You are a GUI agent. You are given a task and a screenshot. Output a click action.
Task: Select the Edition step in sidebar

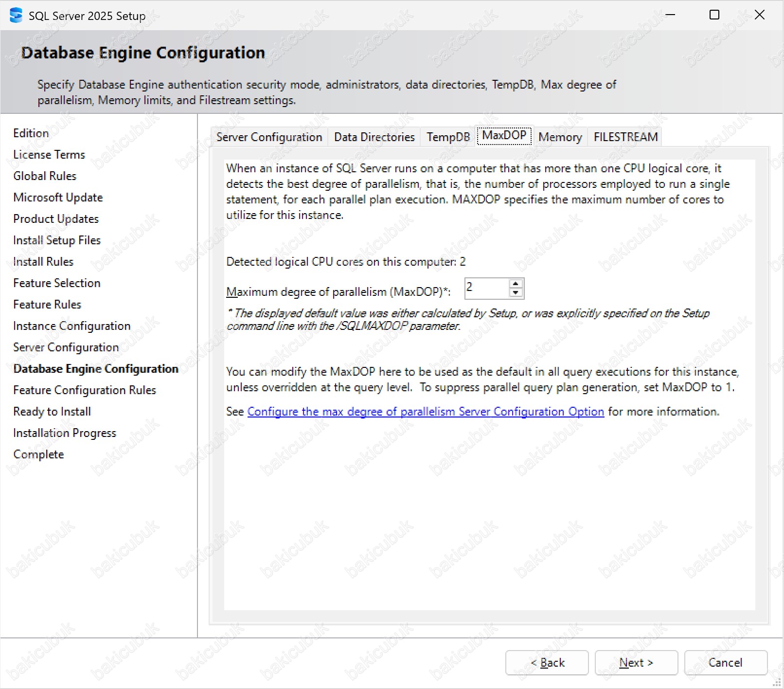click(31, 133)
